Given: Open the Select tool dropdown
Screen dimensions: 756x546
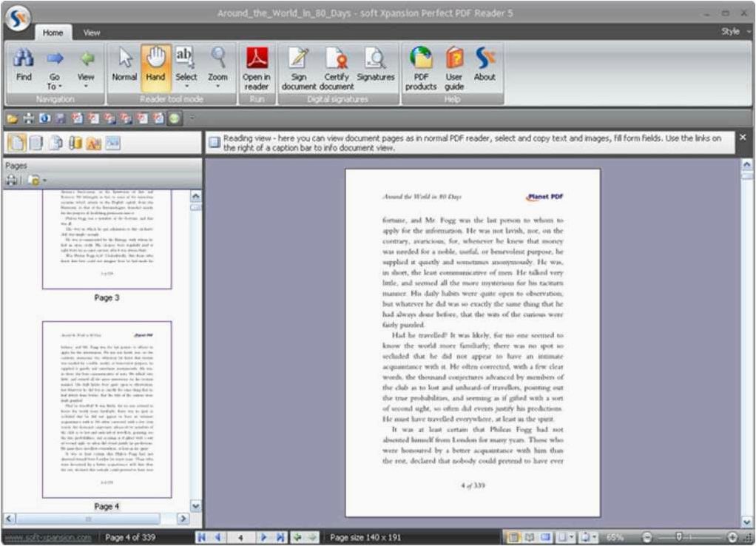Looking at the screenshot, I should click(x=186, y=67).
